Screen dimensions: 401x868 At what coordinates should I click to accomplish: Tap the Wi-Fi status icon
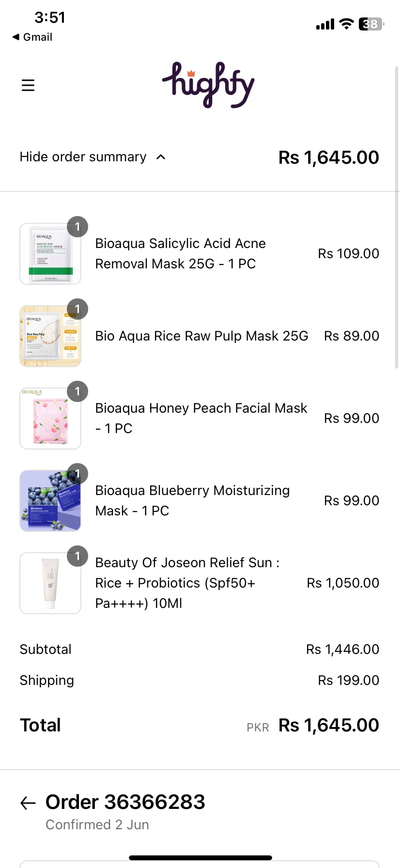[346, 24]
